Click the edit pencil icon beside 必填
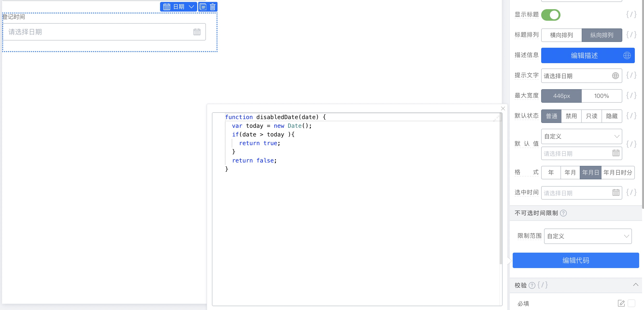Viewport: 644px width, 310px height. pyautogui.click(x=621, y=303)
